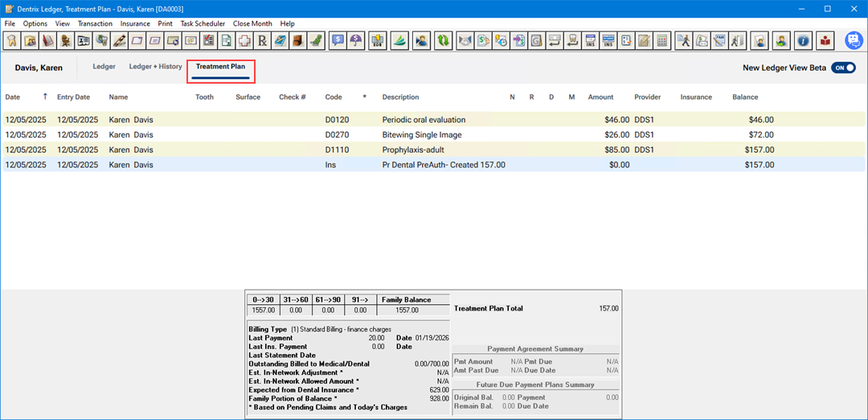Click the green refresh arrows icon
Image resolution: width=868 pixels, height=420 pixels.
tap(442, 40)
